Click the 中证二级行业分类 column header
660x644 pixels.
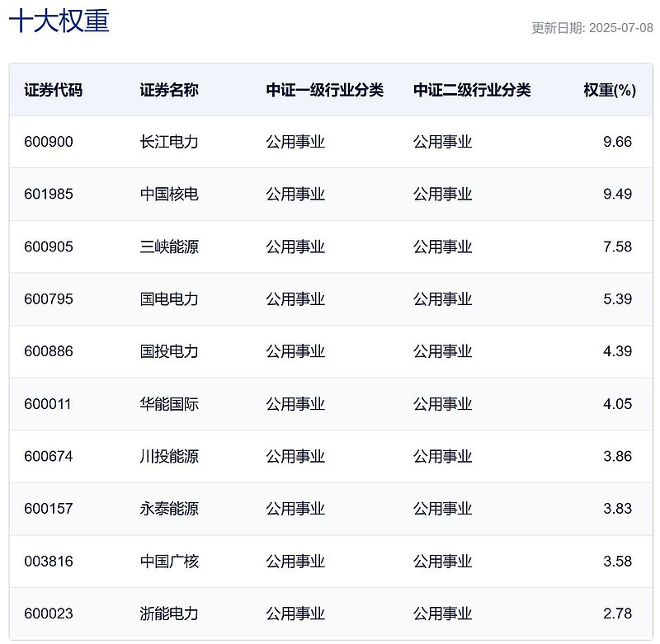click(x=472, y=90)
